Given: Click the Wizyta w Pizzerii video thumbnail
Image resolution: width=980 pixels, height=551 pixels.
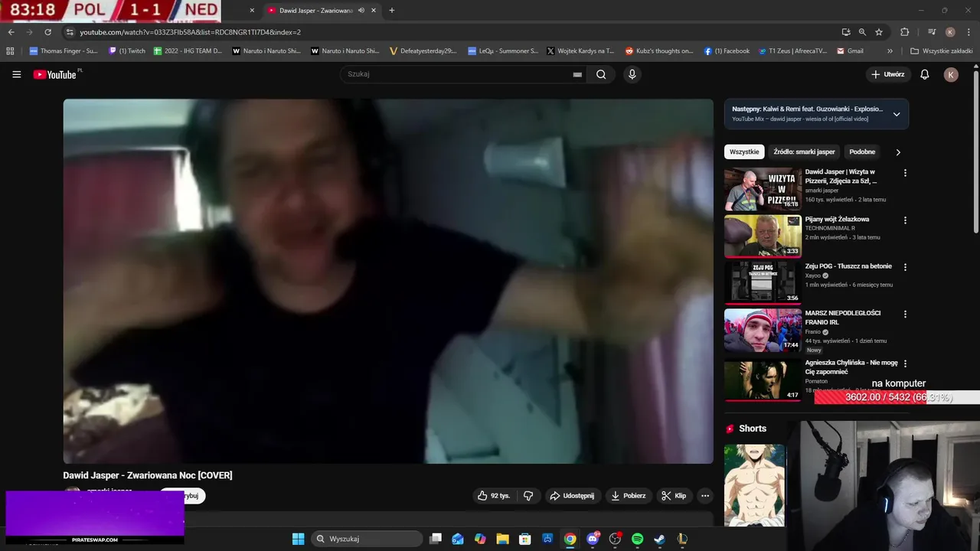Looking at the screenshot, I should coord(763,189).
